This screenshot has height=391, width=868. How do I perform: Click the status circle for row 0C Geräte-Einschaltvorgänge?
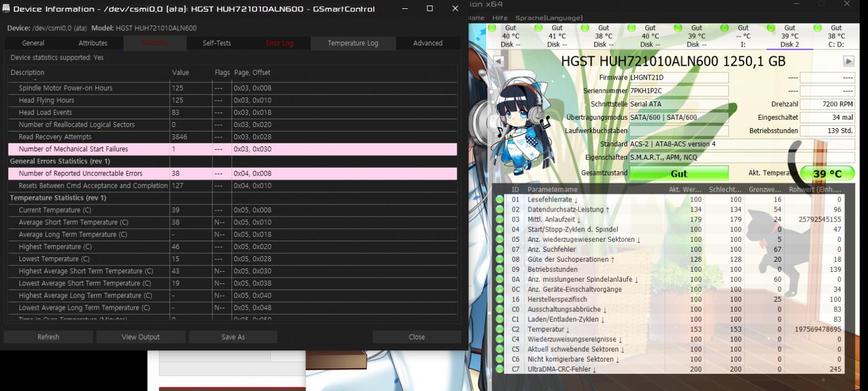[499, 290]
